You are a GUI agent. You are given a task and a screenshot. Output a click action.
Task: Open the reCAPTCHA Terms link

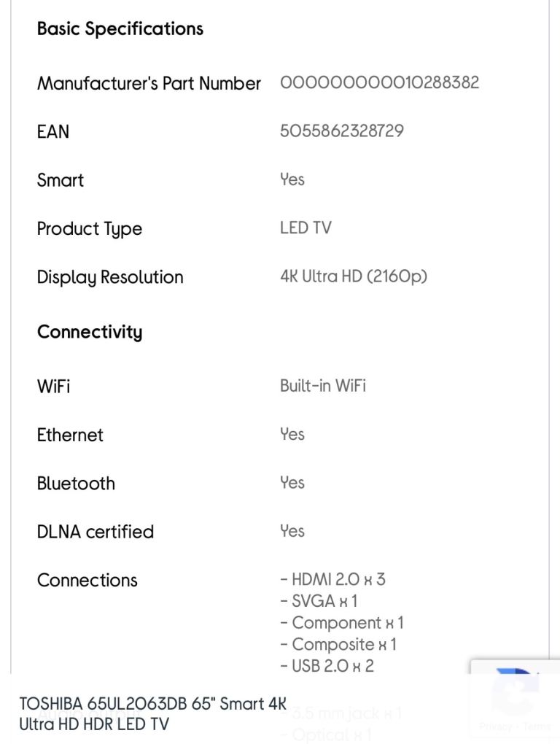[537, 726]
